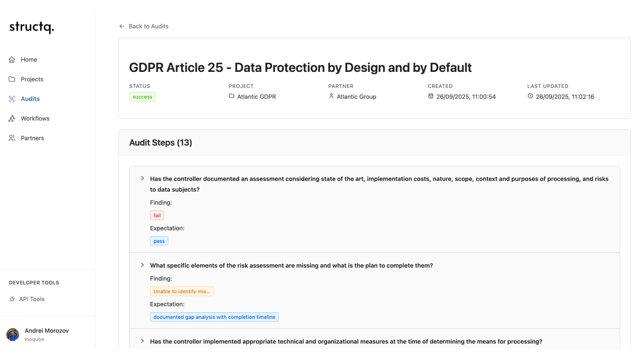Click the API Tools plug icon
Screen dimensions: 644x362
pos(12,299)
